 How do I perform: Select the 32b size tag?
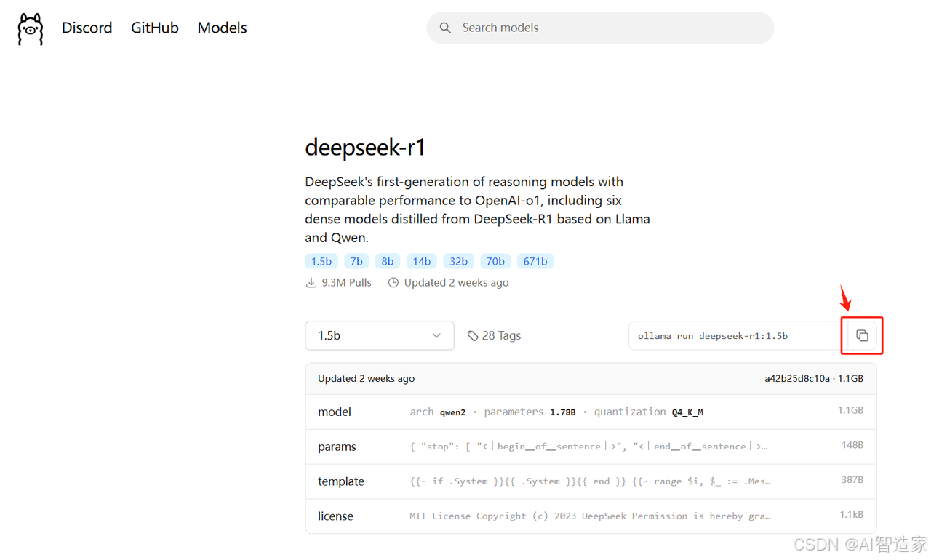click(x=459, y=261)
